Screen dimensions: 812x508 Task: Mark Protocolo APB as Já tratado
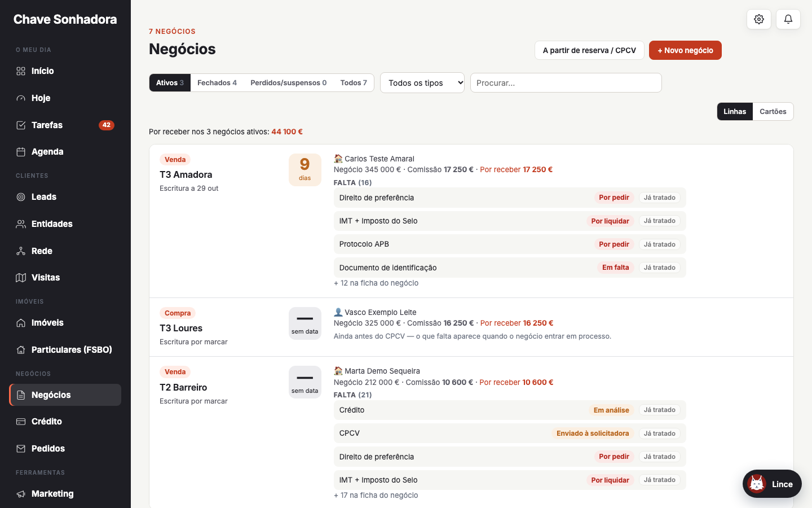pos(660,244)
